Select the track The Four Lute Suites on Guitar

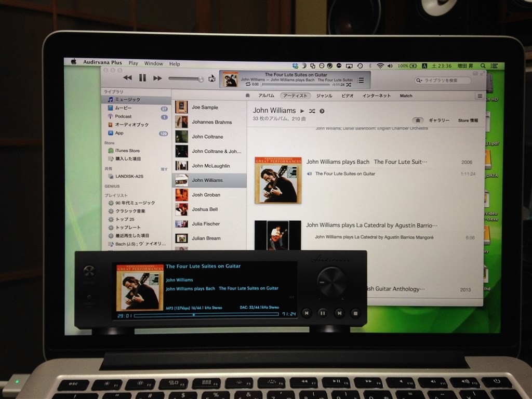click(x=345, y=174)
